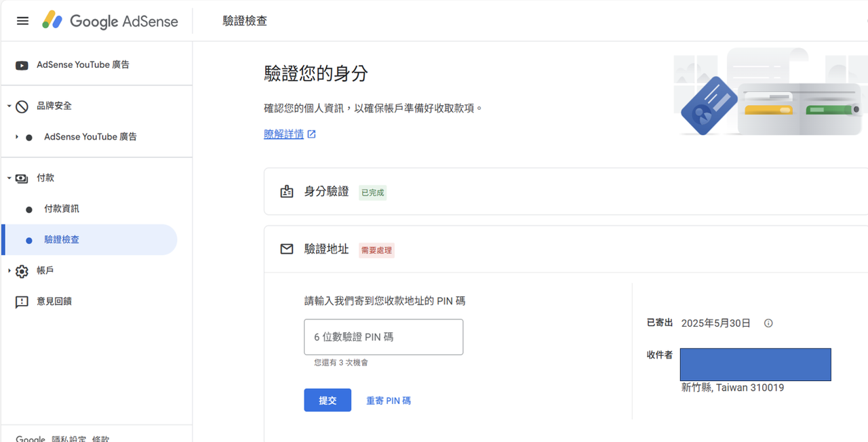The image size is (868, 442).
Task: Click the 新竹縣, Taiwan 310019 address text
Action: point(732,388)
